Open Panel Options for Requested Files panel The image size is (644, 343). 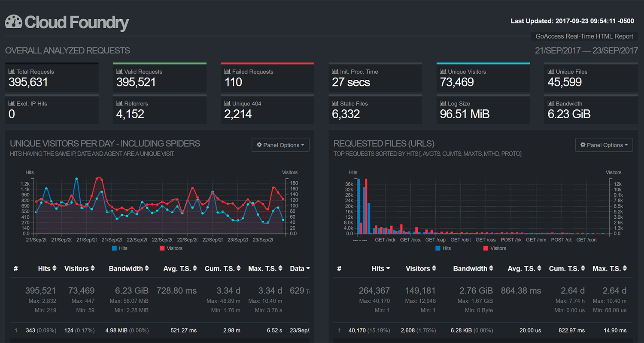pos(604,145)
